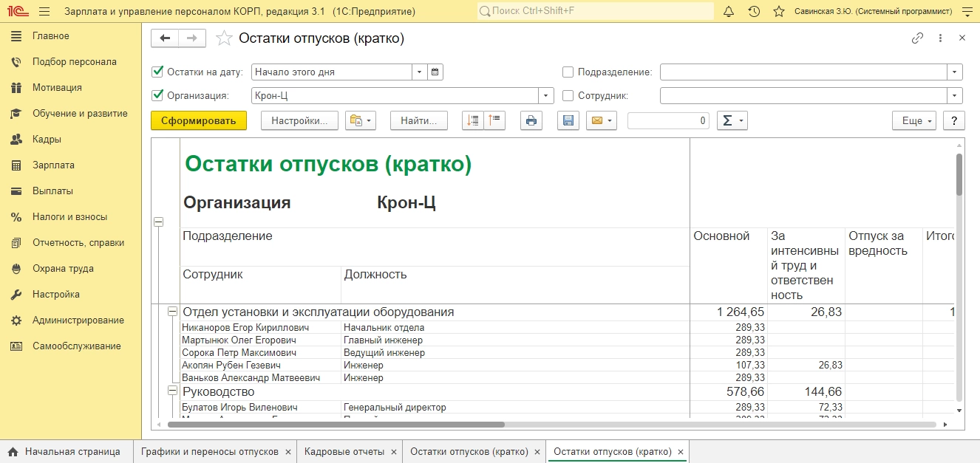Viewport: 980px width, 463px height.
Task: Click the horizontal scrollbar of the report
Action: point(336,425)
